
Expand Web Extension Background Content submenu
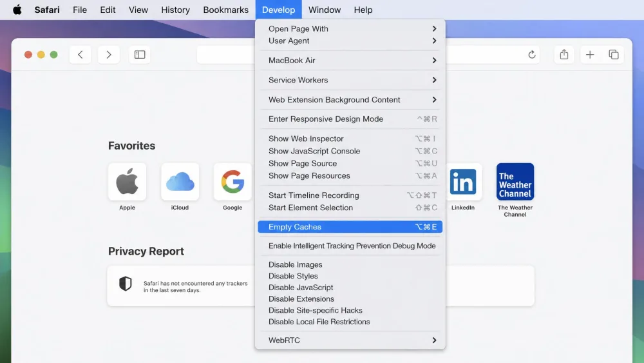350,99
